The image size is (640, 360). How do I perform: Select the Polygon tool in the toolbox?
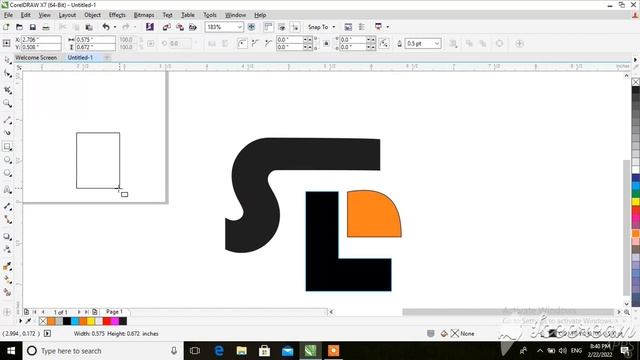click(7, 173)
